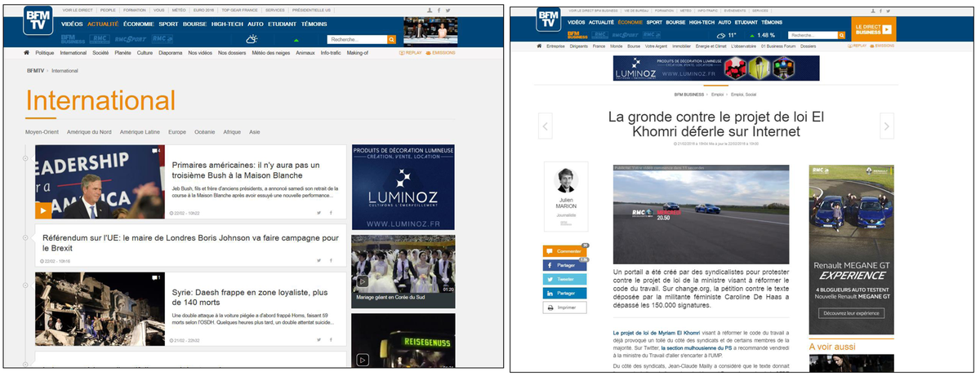Select the Amérique du Nord region filter
Screen dimensions: 980x376
[x=91, y=131]
